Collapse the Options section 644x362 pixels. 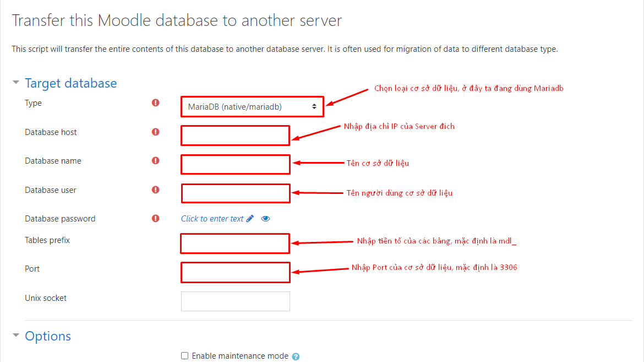[15, 336]
